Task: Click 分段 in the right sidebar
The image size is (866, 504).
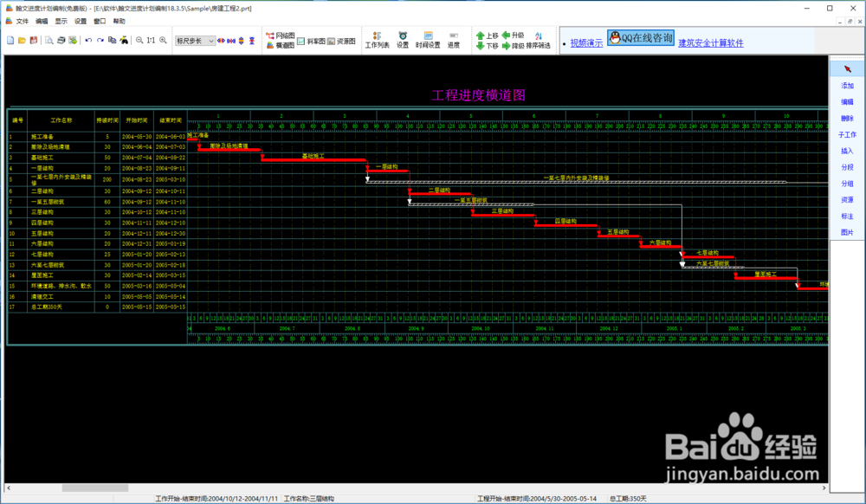Action: pos(847,167)
